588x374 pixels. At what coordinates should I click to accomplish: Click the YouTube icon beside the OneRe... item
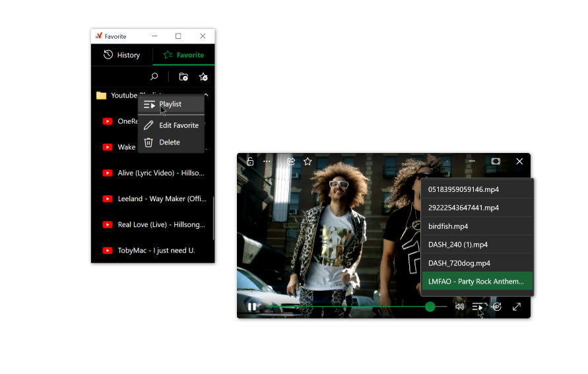tap(108, 121)
